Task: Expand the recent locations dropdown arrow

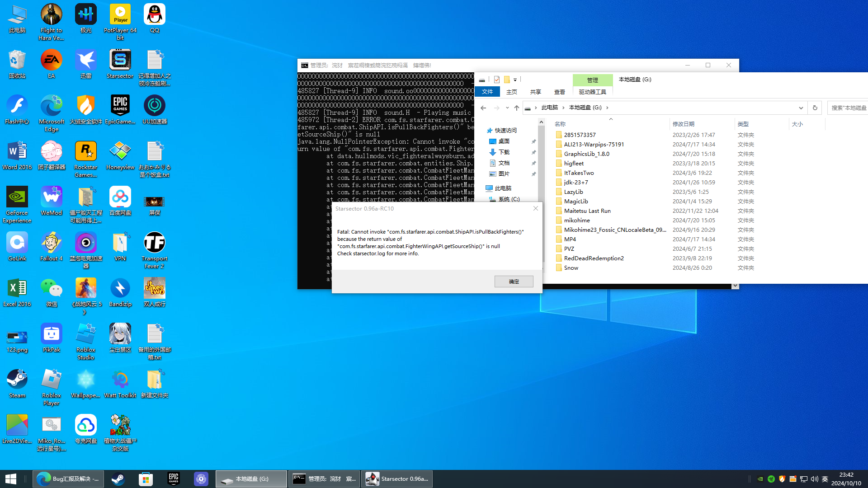Action: [507, 108]
